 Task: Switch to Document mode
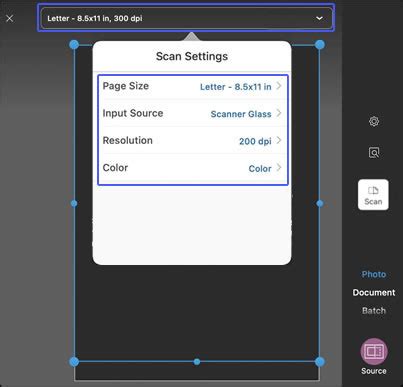(x=374, y=293)
